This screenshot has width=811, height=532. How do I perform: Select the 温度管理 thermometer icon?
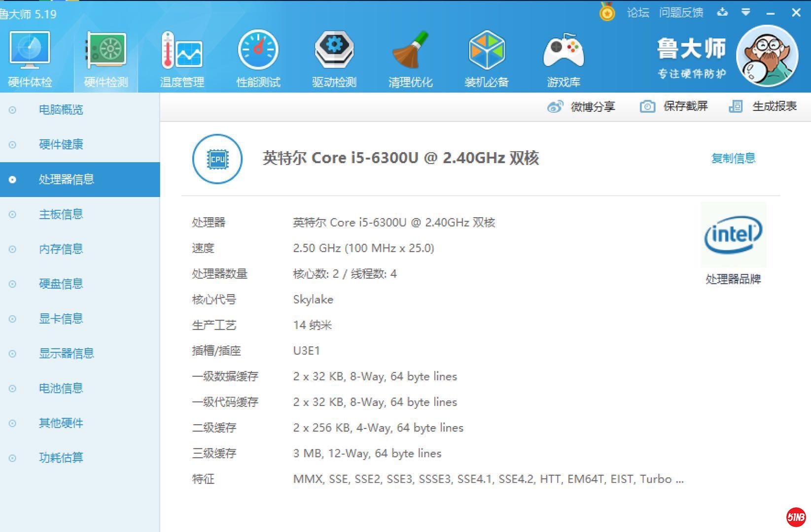(182, 51)
